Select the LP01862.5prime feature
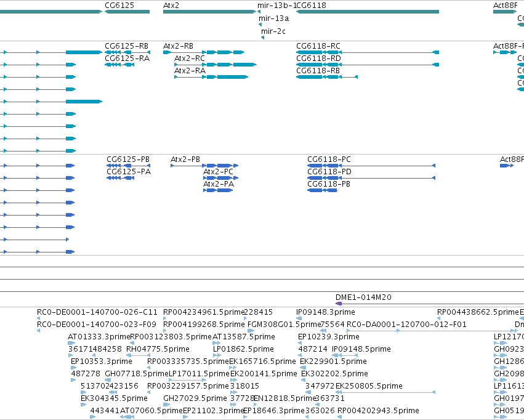Screen dimensions: 524x420 click(x=217, y=355)
